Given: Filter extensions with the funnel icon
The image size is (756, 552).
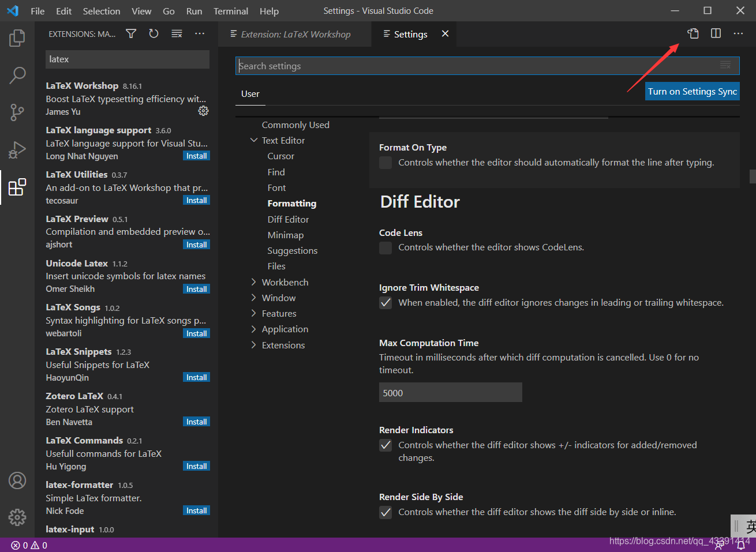Looking at the screenshot, I should [131, 34].
